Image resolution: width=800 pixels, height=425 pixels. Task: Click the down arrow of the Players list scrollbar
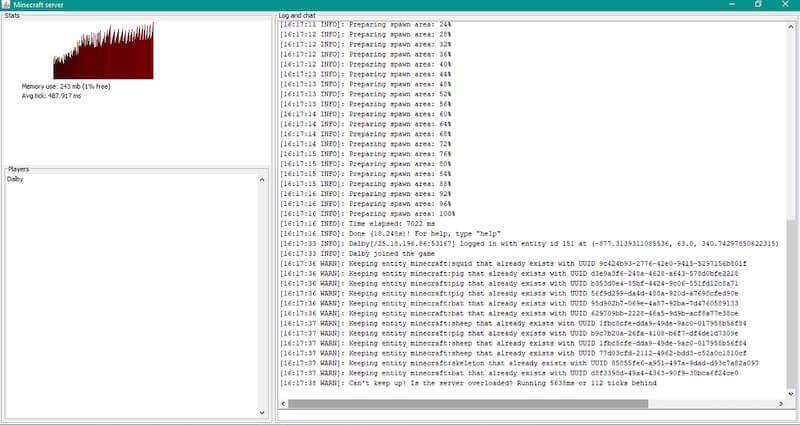[x=262, y=413]
